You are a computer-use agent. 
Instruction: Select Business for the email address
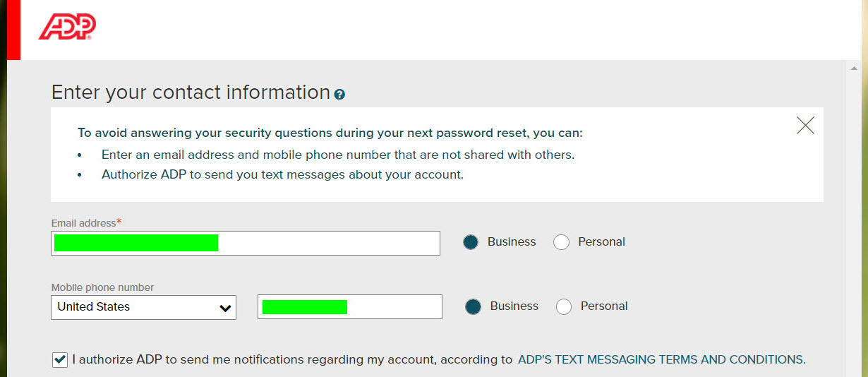[471, 242]
